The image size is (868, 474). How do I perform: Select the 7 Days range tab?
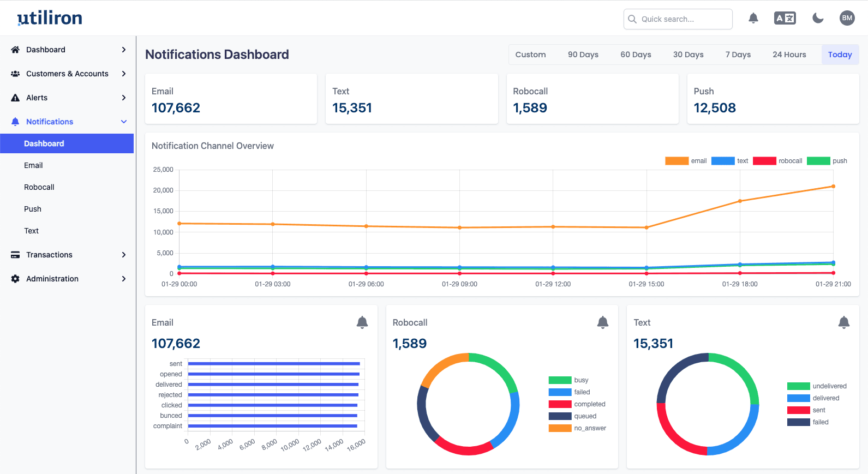point(738,55)
